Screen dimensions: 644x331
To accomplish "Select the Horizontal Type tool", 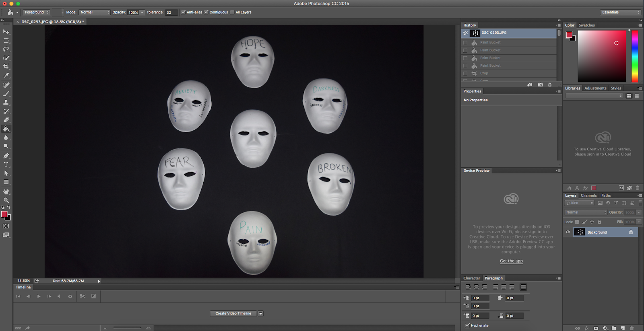I will point(6,164).
